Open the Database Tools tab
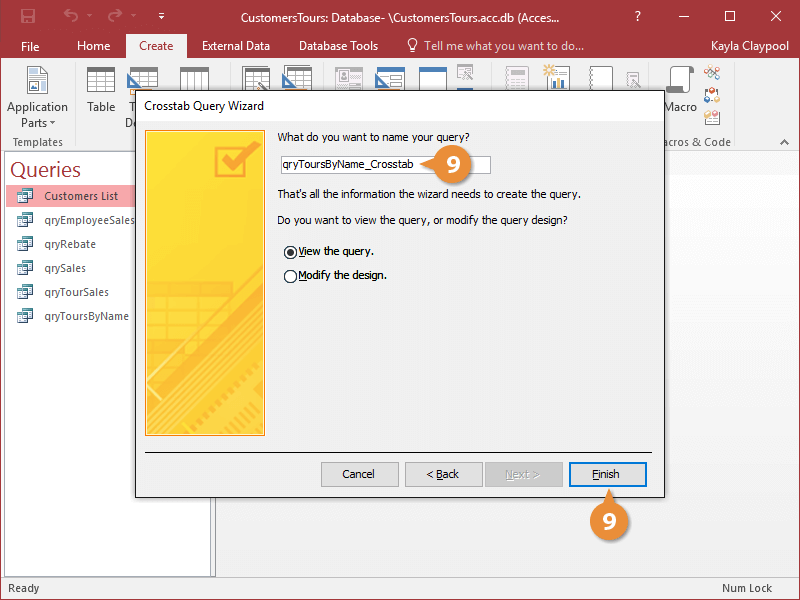Screen dimensions: 800x600 (338, 46)
